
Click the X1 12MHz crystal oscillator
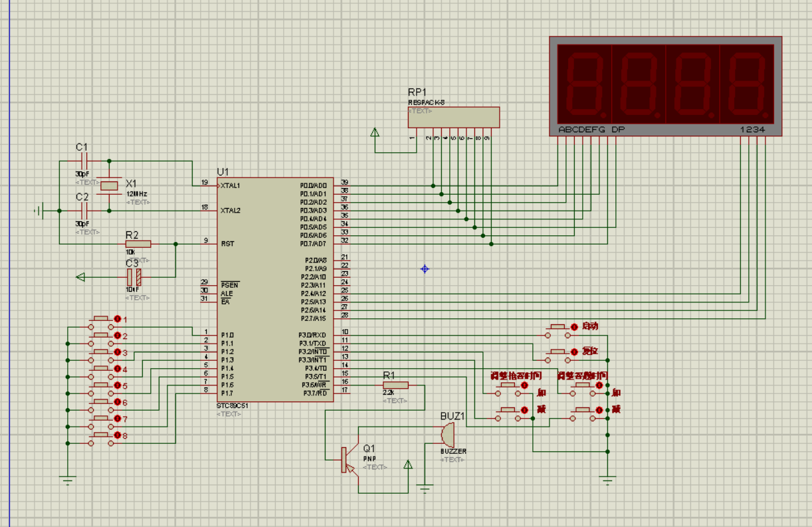109,185
